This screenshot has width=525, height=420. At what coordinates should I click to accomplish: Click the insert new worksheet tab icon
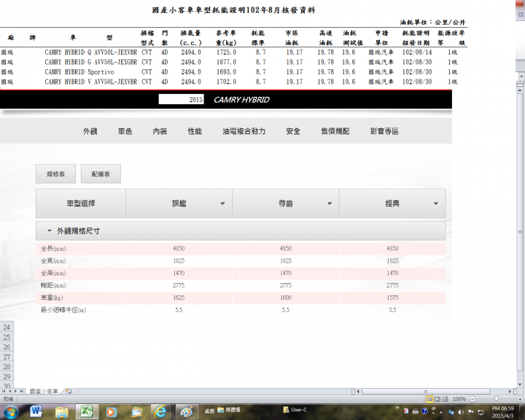(69, 391)
